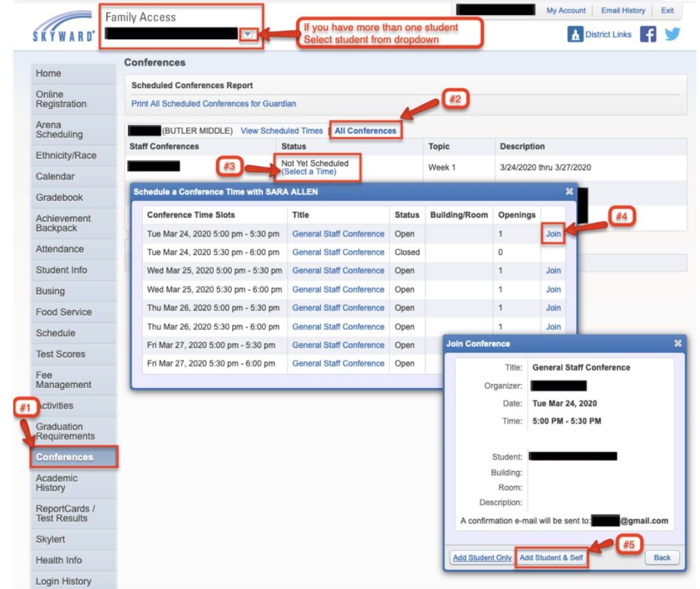The image size is (700, 589).
Task: Click the Exit link
Action: [667, 10]
